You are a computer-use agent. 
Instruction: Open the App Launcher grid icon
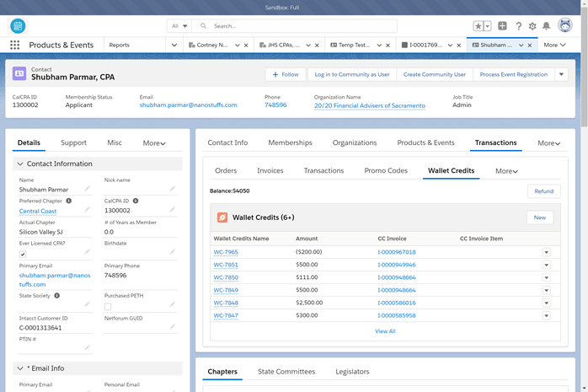click(14, 45)
